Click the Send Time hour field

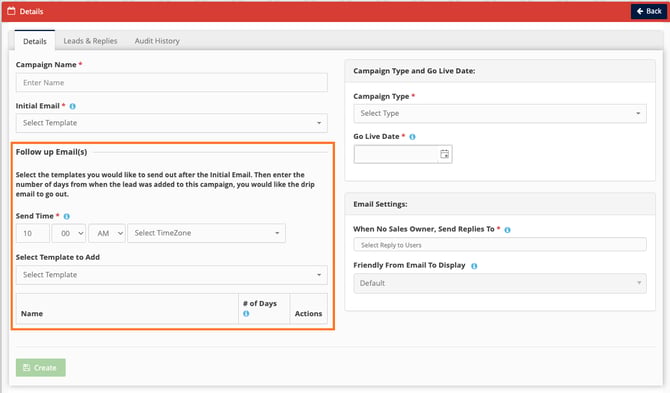(33, 233)
